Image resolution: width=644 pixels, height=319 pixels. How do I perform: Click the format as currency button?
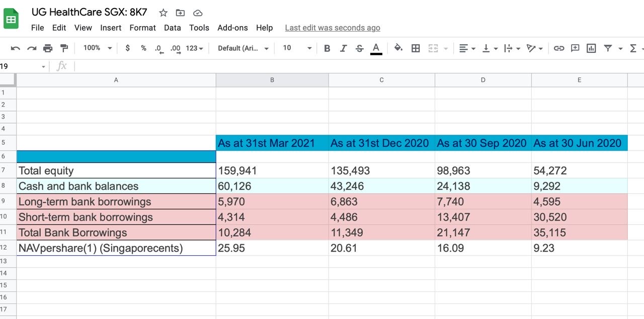[x=128, y=48]
